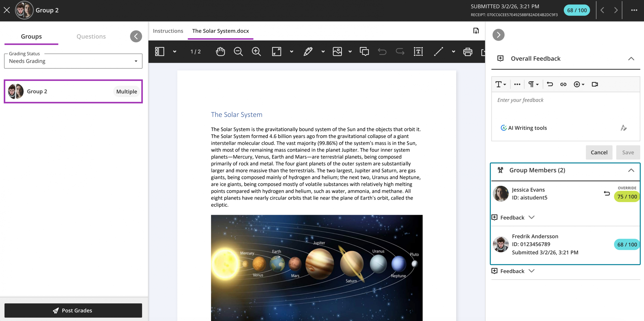Insert a text box annotation
Viewport: 644px width, 321px height.
(418, 52)
